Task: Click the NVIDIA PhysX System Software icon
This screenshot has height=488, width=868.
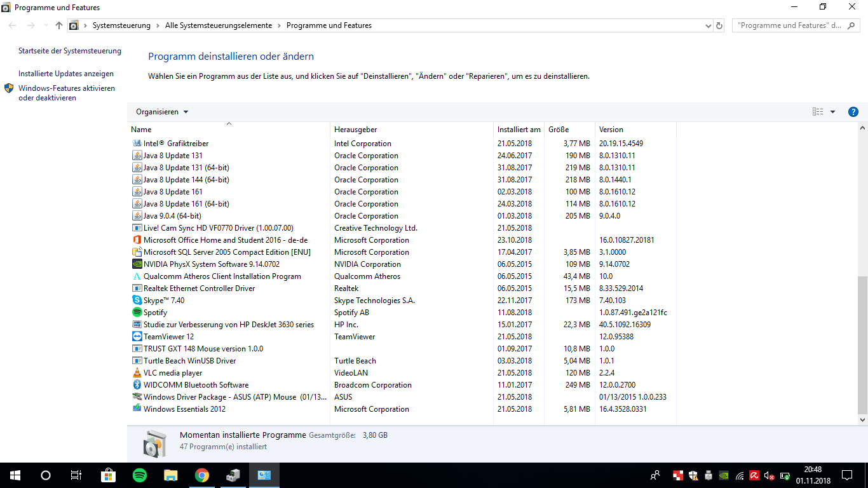Action: (x=137, y=264)
